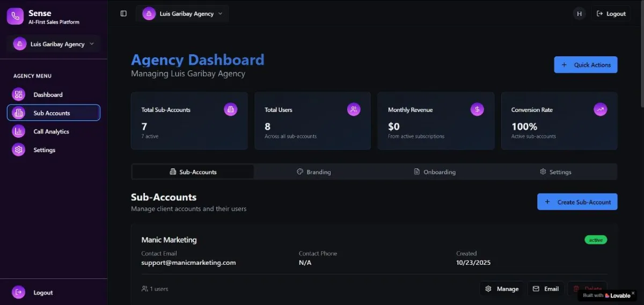The image size is (644, 305).
Task: Click the Agency Dashboard heading
Action: coord(197,59)
